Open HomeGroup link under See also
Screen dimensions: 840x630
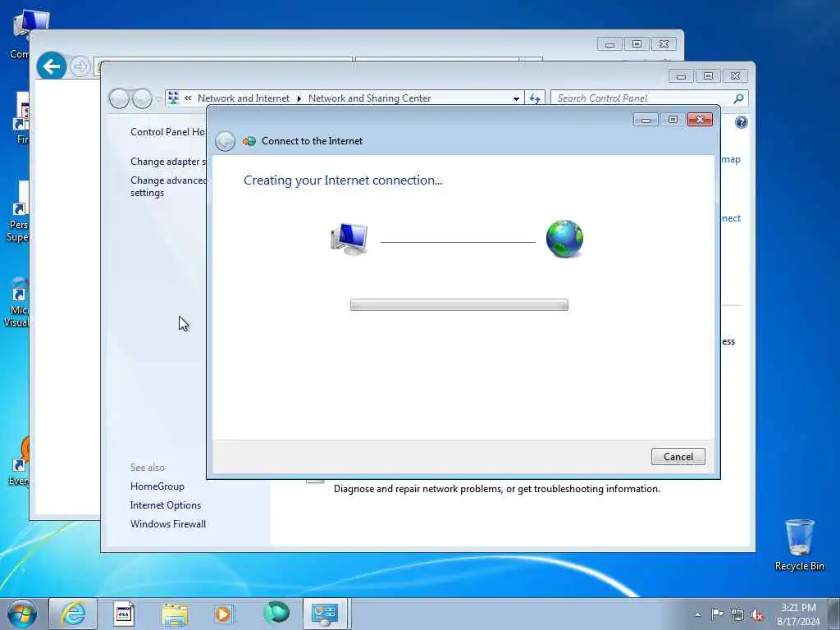coord(157,486)
